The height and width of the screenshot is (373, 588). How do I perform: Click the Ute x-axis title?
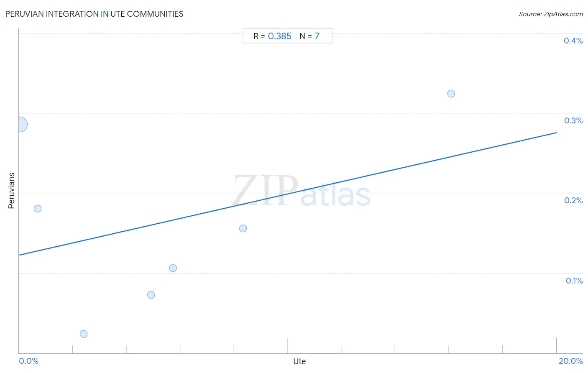pos(299,361)
